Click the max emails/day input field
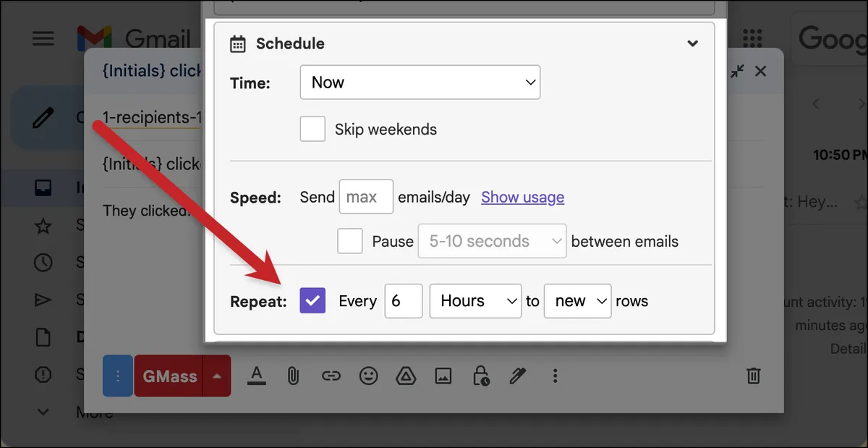Viewport: 868px width, 448px height. pyautogui.click(x=366, y=197)
